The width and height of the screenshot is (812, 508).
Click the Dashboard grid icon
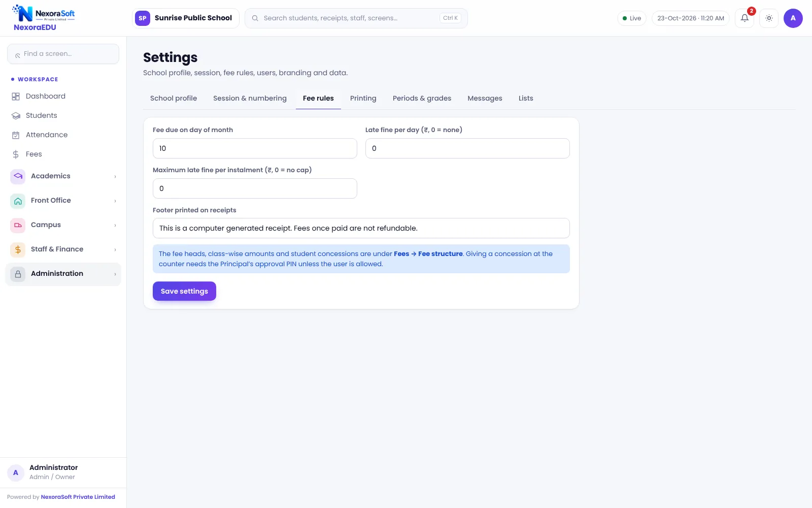coord(16,97)
